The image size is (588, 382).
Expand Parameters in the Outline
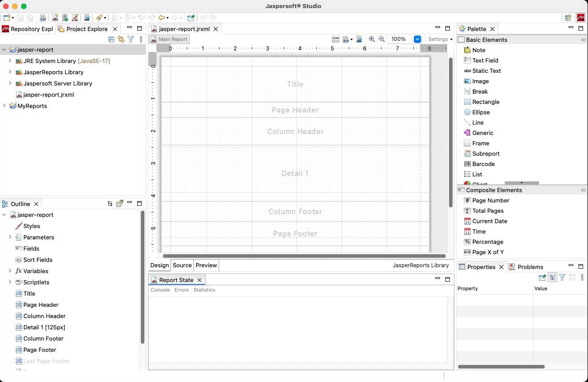10,237
